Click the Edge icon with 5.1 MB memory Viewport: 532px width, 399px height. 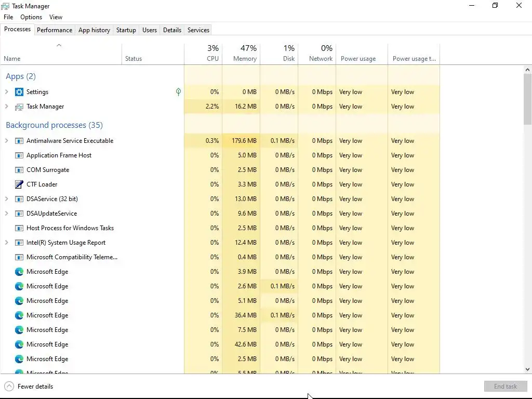click(19, 301)
